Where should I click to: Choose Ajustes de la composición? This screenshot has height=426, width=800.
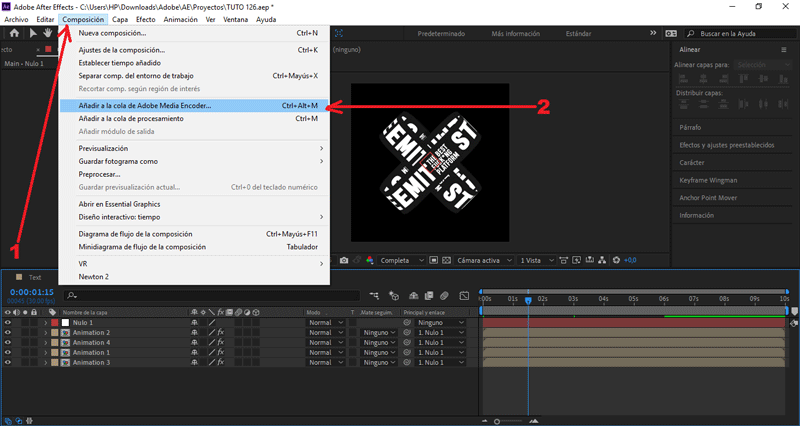pyautogui.click(x=194, y=50)
